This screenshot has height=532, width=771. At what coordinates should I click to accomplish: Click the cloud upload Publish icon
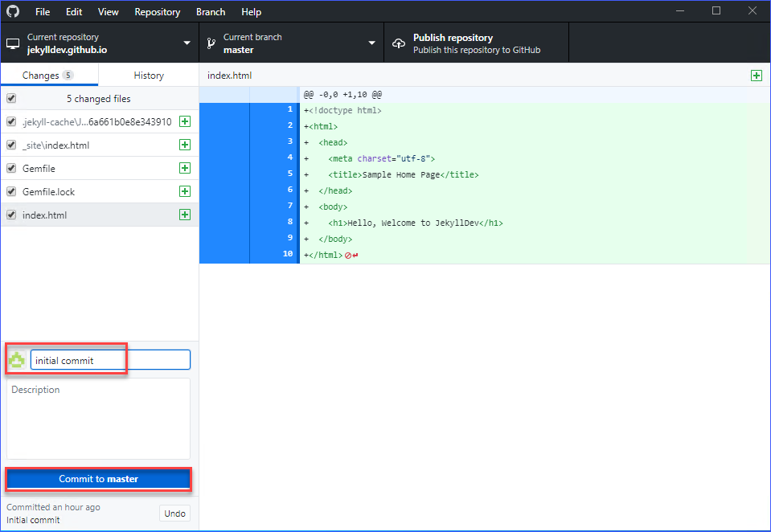tap(399, 43)
